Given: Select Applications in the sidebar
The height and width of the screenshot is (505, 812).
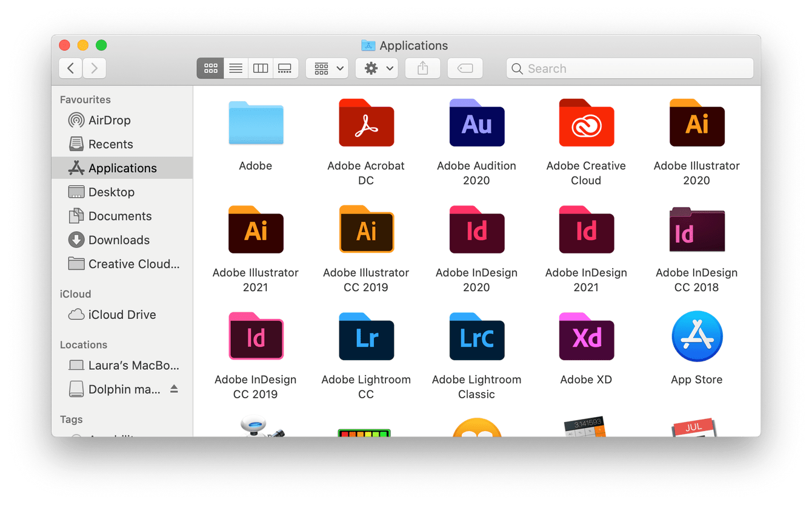Looking at the screenshot, I should point(122,168).
